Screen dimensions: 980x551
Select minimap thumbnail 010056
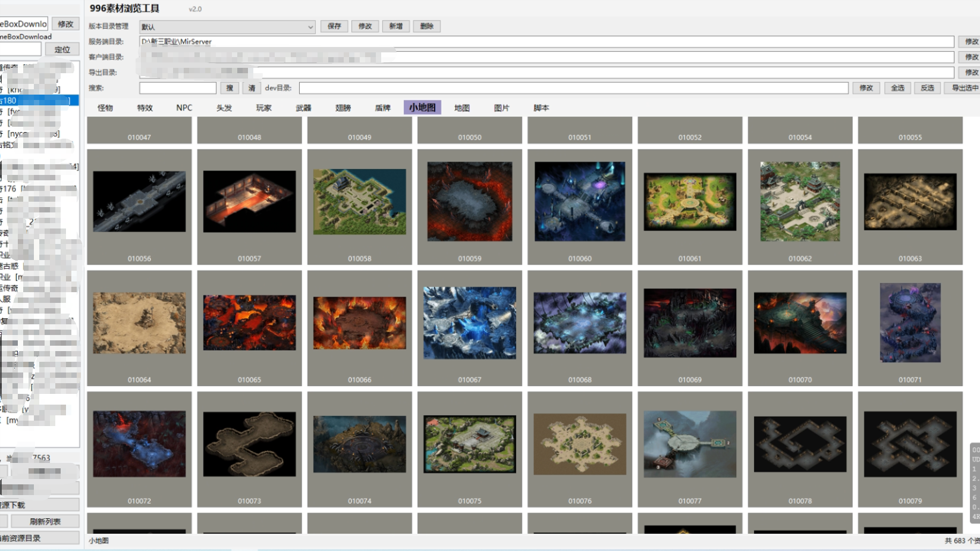click(139, 206)
